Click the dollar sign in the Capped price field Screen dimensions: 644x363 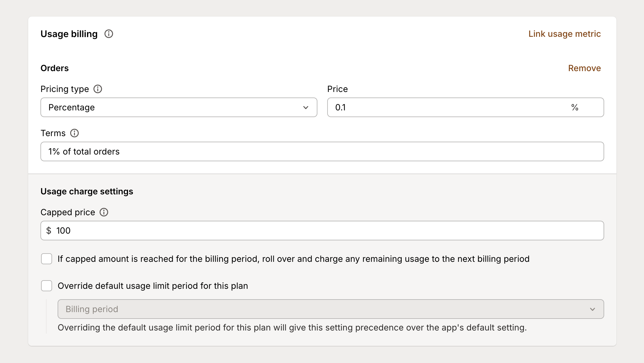coord(49,230)
